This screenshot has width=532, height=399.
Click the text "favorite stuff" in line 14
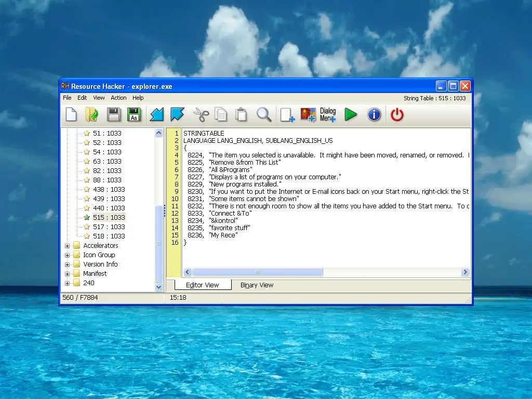tap(230, 228)
